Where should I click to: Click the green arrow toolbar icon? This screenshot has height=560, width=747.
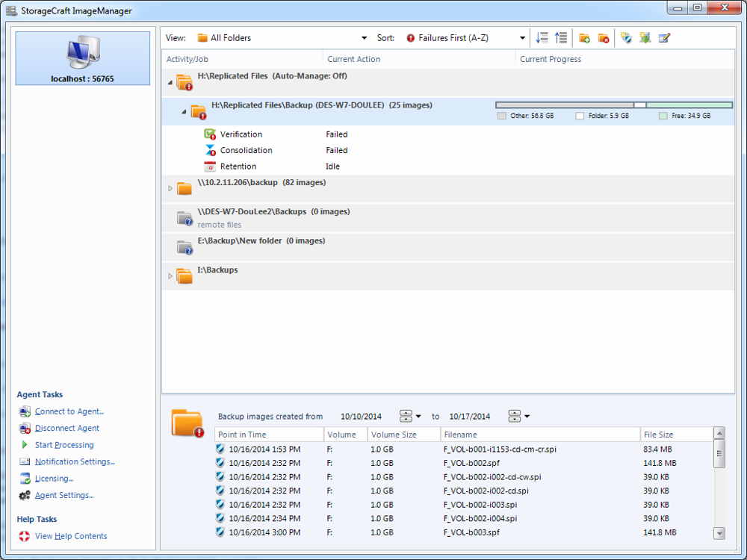point(645,37)
